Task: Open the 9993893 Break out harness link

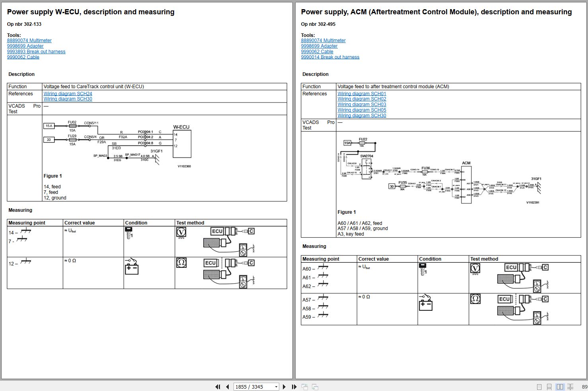Action: (36, 52)
